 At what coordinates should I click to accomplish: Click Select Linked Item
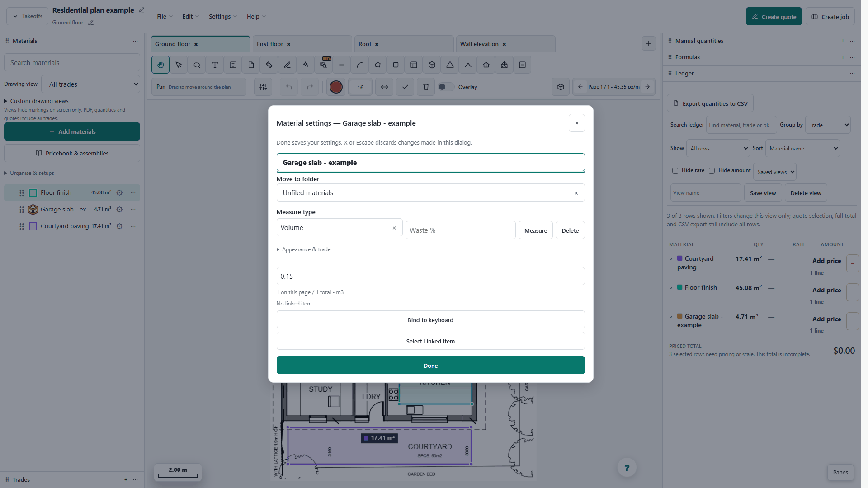point(430,341)
